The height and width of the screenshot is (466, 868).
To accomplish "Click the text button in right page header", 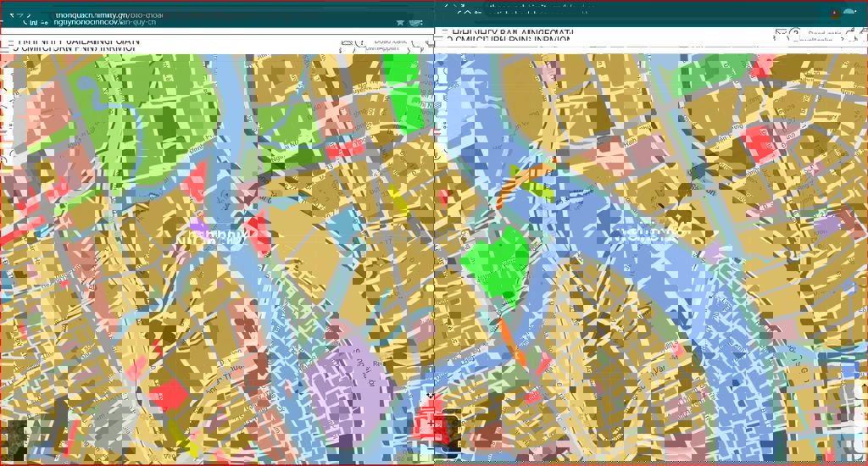I will (821, 36).
